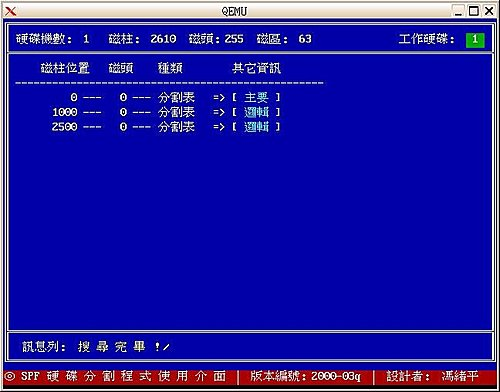Viewport: 500px width, 392px height.
Task: Click the 邏輯 entry in the 2500 row
Action: pyautogui.click(x=256, y=127)
